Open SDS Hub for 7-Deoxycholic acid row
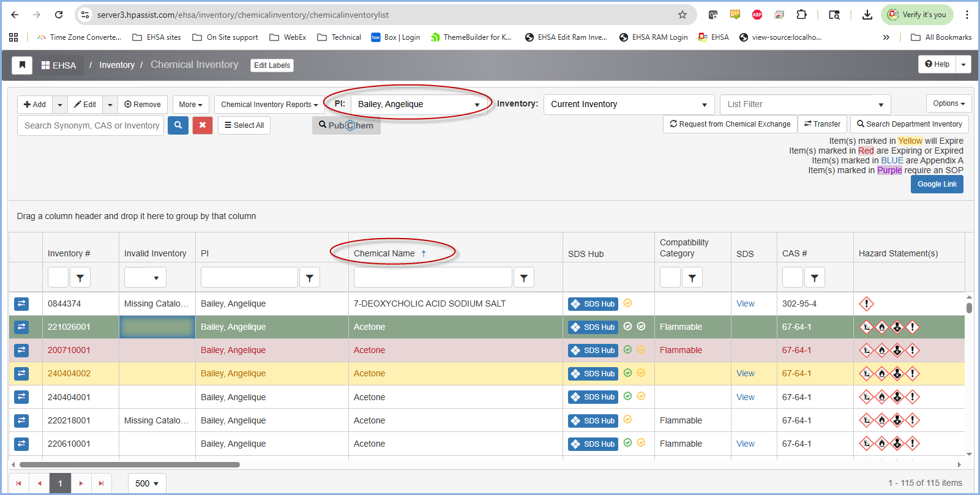980x495 pixels. point(593,304)
